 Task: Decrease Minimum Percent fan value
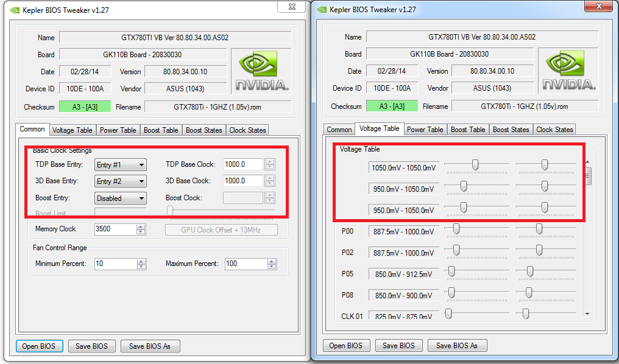click(x=141, y=267)
